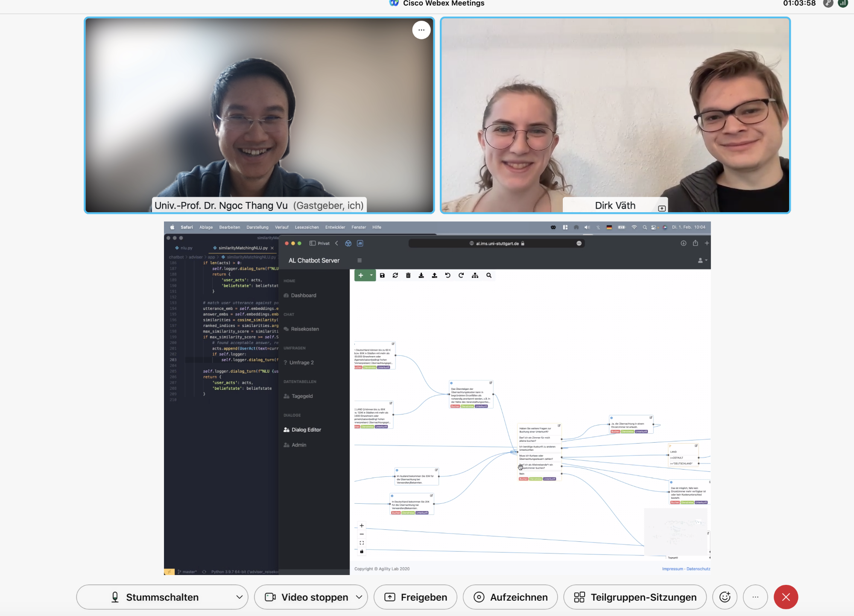854x616 pixels.
Task: End the meeting with the red X button
Action: click(x=786, y=597)
